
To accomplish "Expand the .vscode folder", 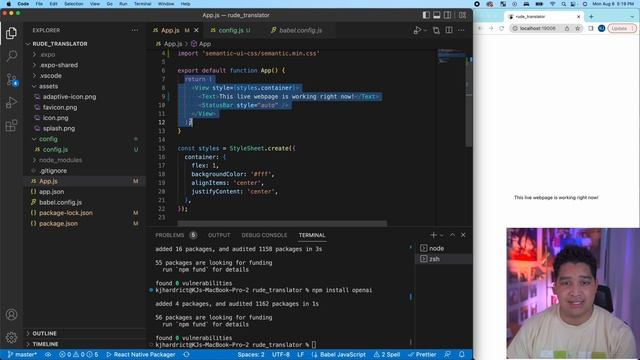I will (x=51, y=76).
